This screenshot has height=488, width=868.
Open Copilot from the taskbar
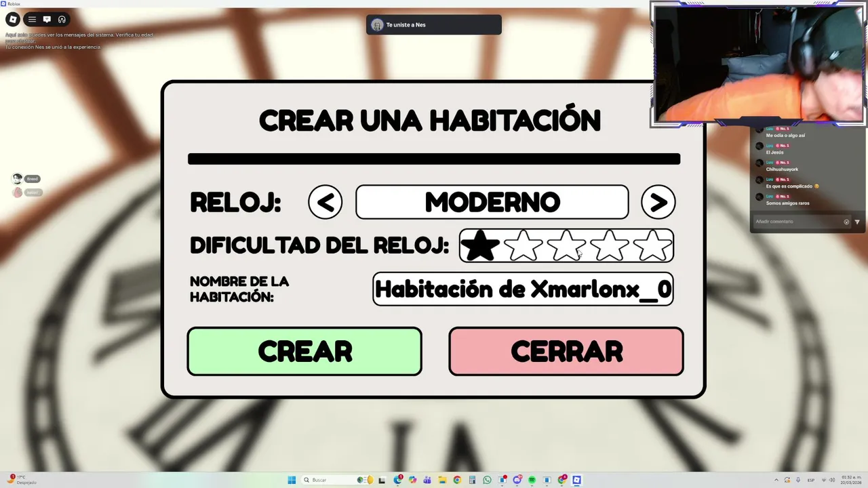pos(412,480)
